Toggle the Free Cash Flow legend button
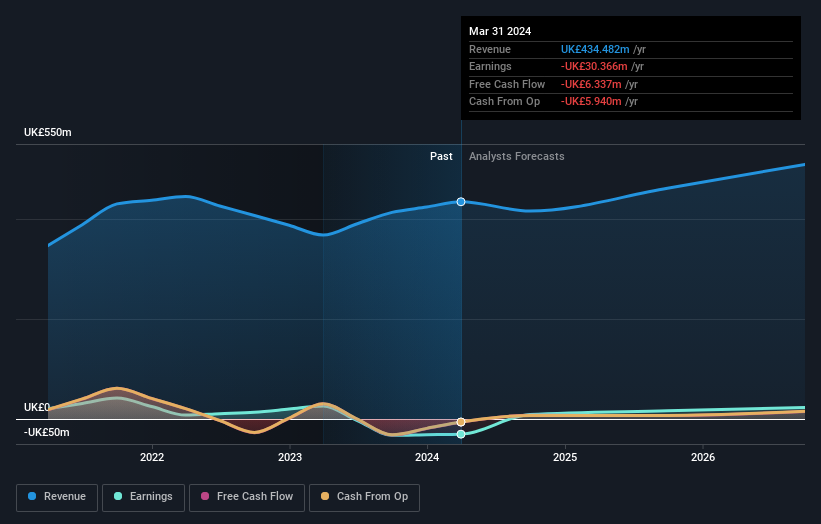 tap(247, 497)
